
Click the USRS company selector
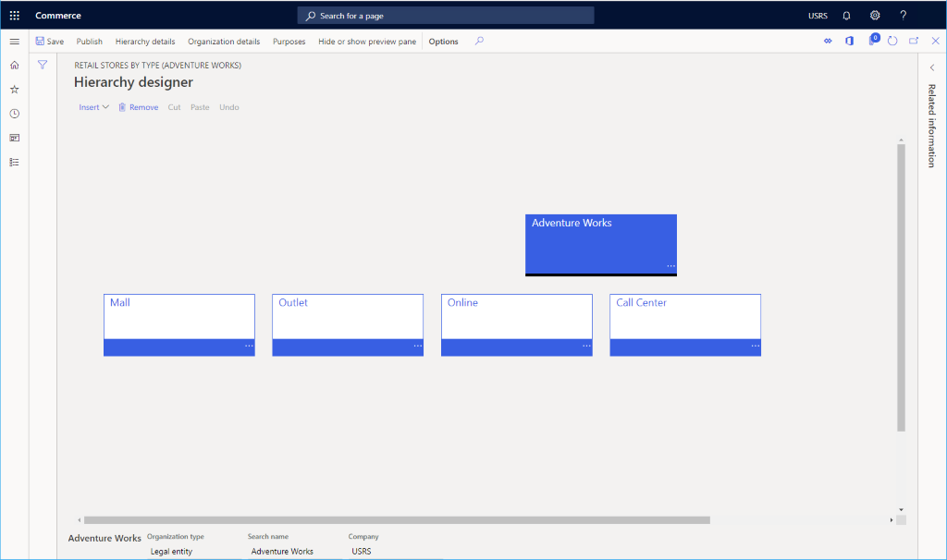(818, 16)
